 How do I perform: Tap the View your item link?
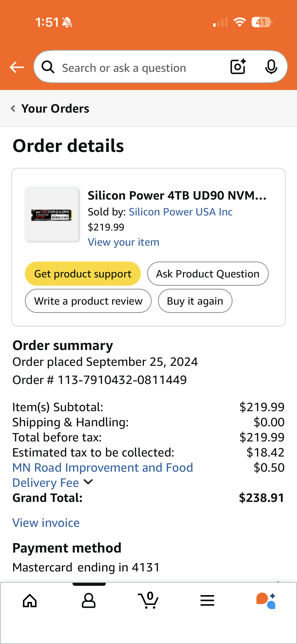point(123,242)
